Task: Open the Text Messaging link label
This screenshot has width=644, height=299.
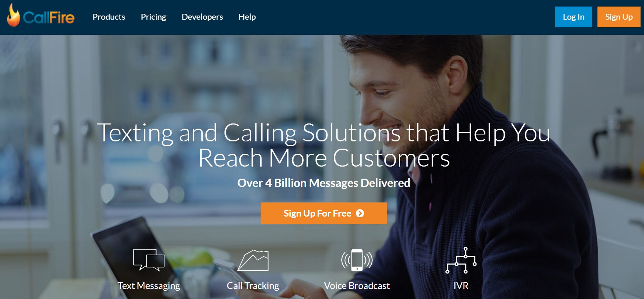Action: click(x=149, y=286)
